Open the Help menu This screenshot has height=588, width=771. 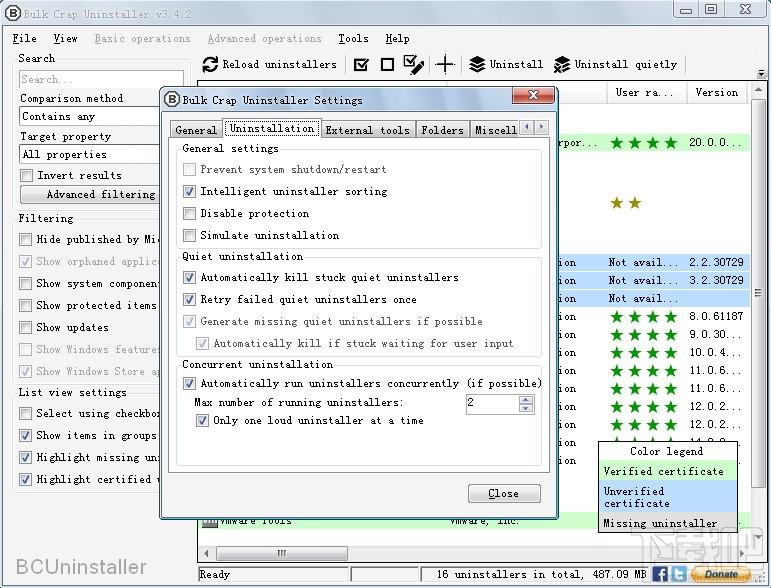[x=397, y=38]
